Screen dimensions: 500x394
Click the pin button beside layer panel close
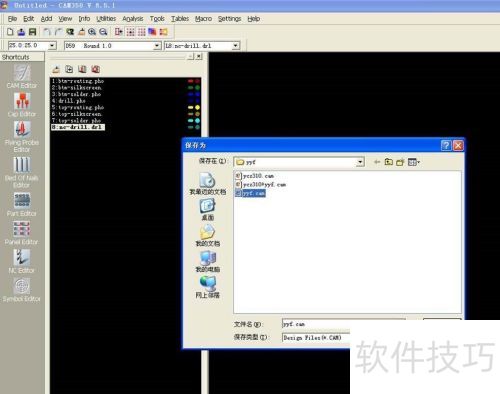click(x=191, y=57)
